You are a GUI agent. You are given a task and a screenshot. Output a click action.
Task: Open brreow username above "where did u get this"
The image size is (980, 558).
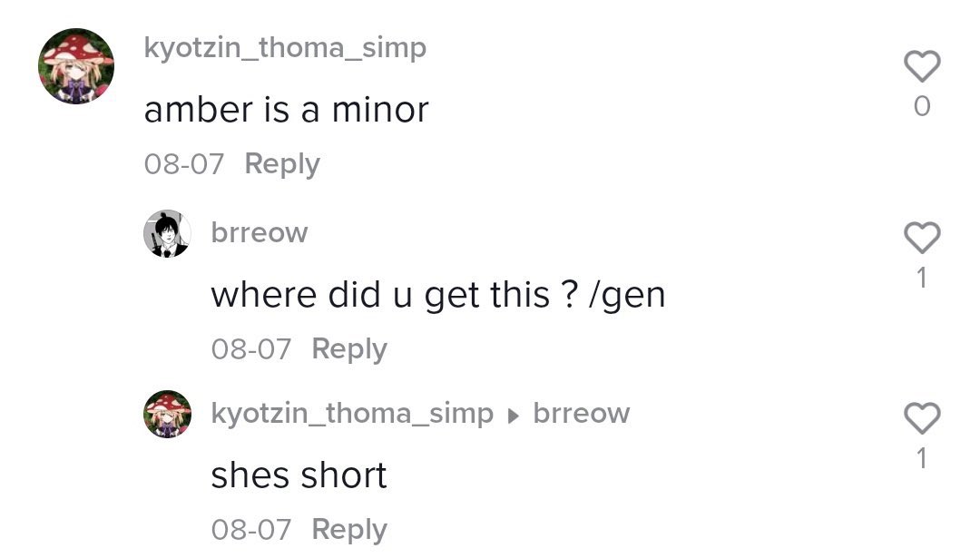[260, 232]
